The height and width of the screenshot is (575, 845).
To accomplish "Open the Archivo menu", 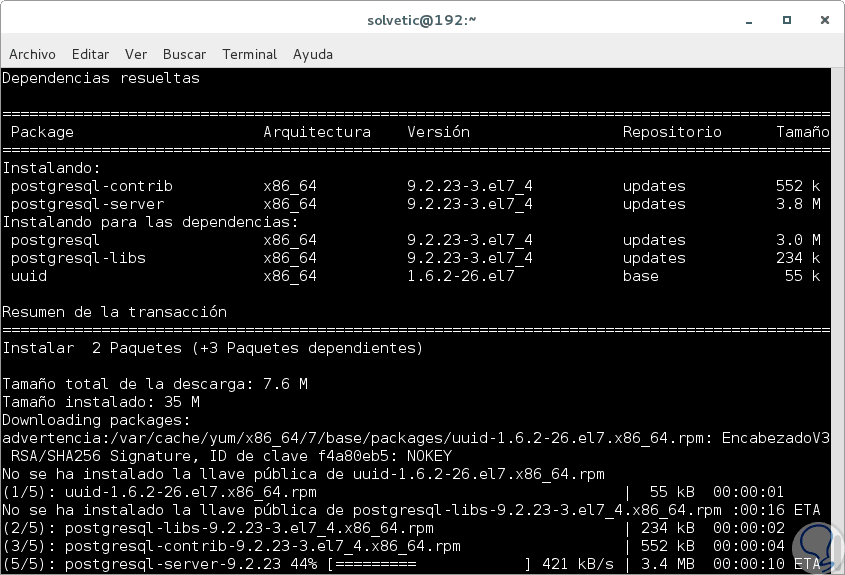I will [32, 54].
